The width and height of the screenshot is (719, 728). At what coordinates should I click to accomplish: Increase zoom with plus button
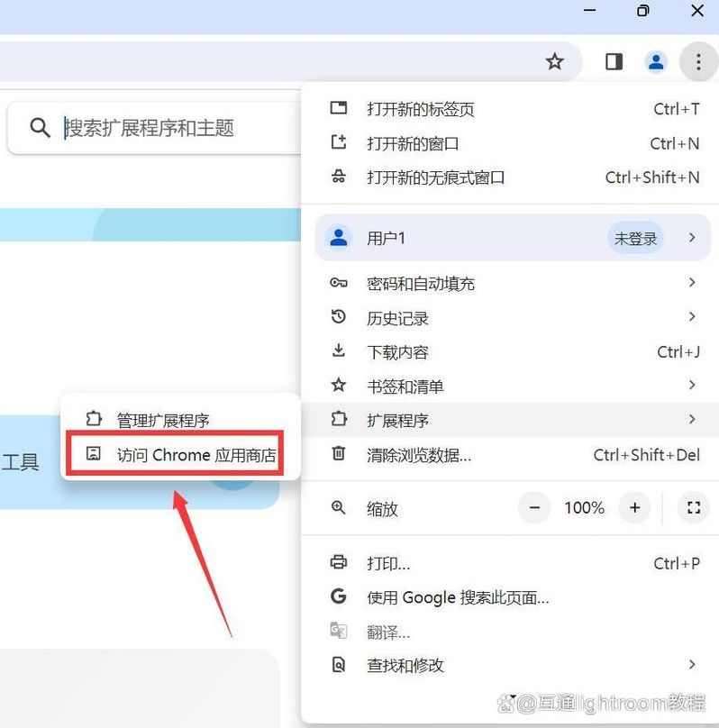pyautogui.click(x=634, y=507)
